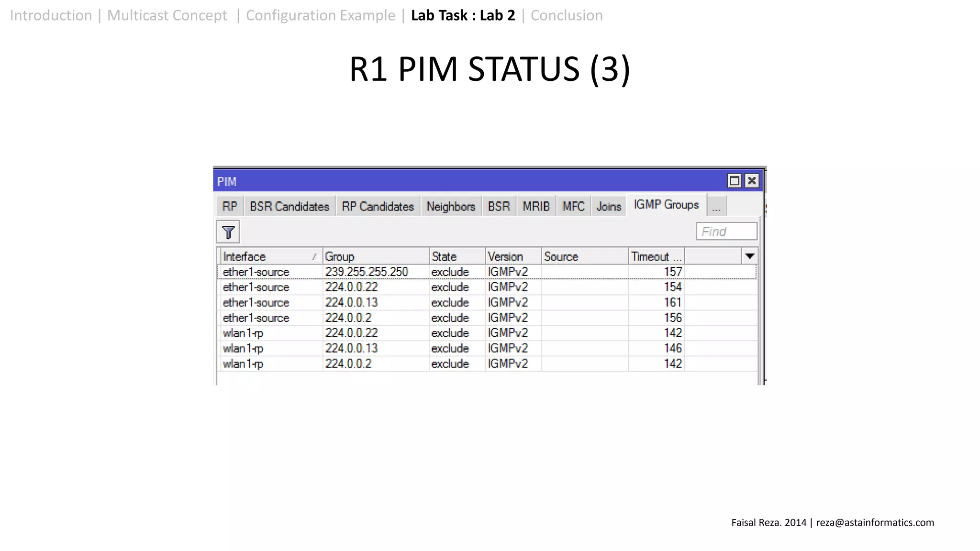Go to the Configuration Example section in header

pyautogui.click(x=321, y=15)
